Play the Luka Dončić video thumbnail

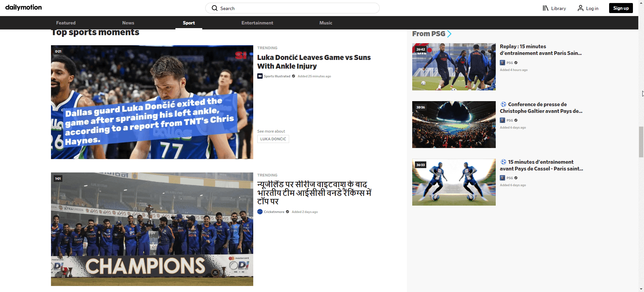(x=152, y=102)
